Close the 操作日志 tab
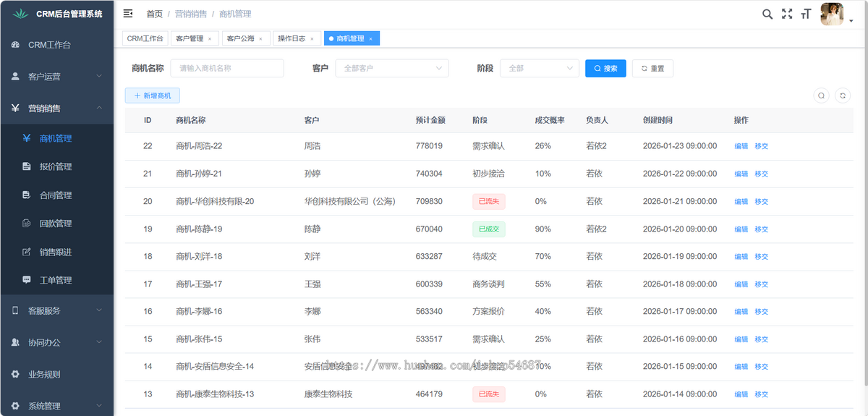This screenshot has width=868, height=416. [312, 39]
